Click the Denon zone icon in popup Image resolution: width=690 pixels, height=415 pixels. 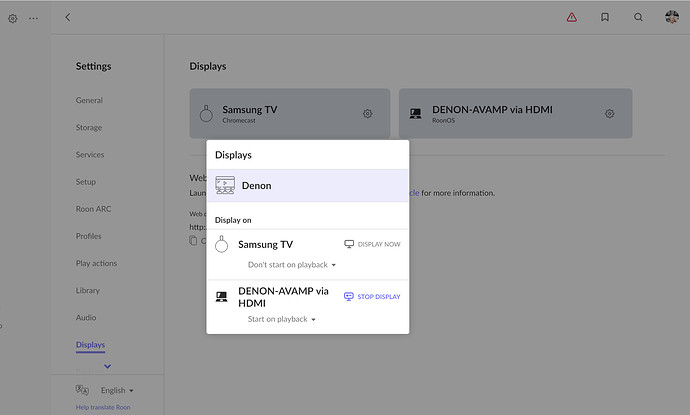coord(225,185)
